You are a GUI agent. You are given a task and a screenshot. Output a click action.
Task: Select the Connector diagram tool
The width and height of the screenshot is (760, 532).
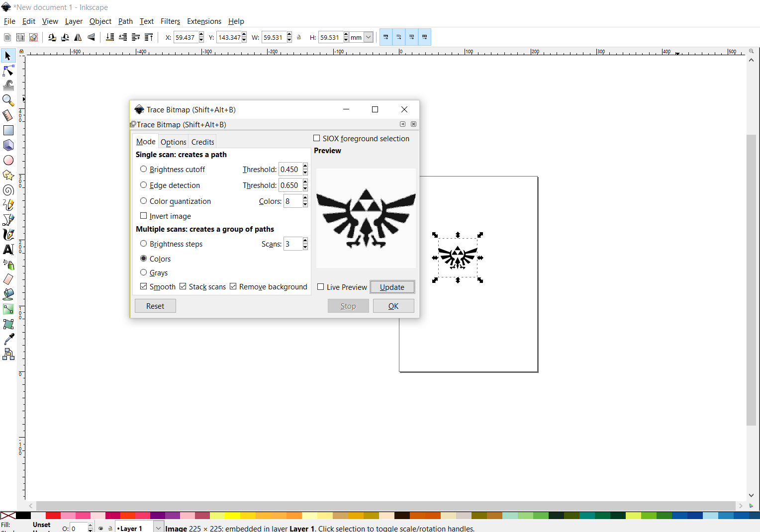[x=8, y=354]
